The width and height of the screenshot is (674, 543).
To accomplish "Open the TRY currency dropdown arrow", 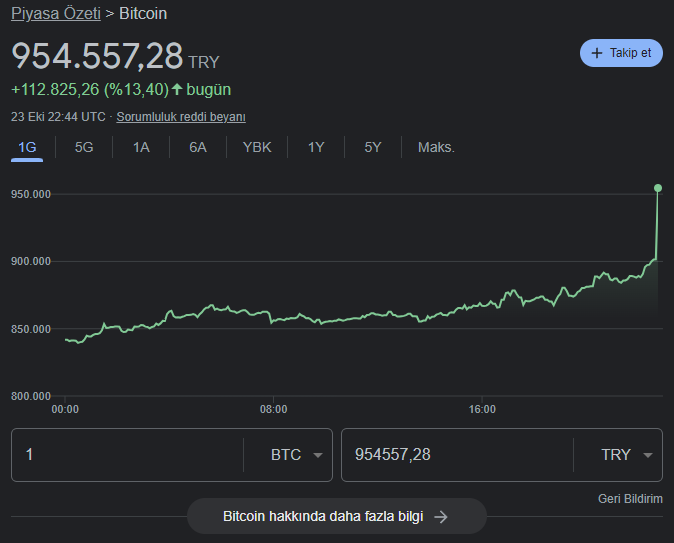I will coord(648,455).
